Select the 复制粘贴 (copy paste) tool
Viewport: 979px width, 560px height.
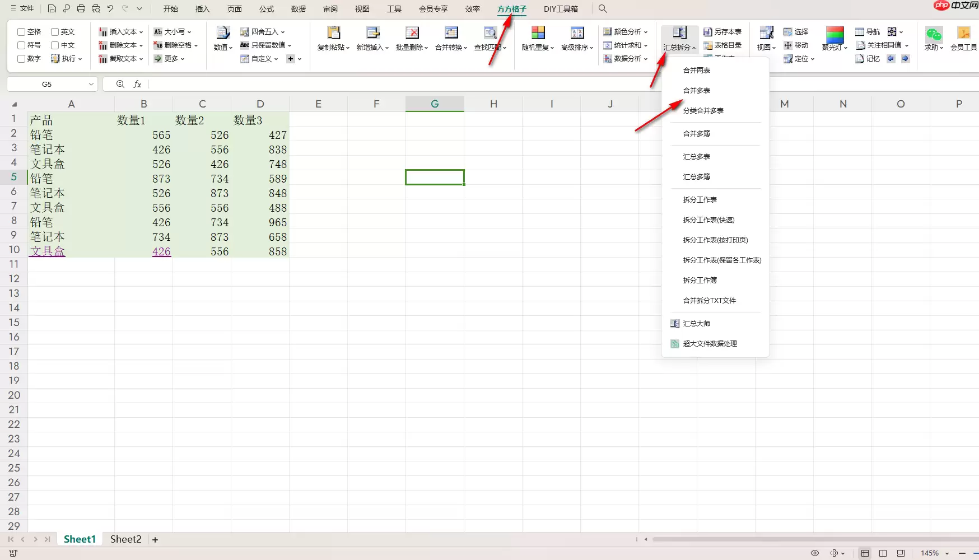click(333, 38)
